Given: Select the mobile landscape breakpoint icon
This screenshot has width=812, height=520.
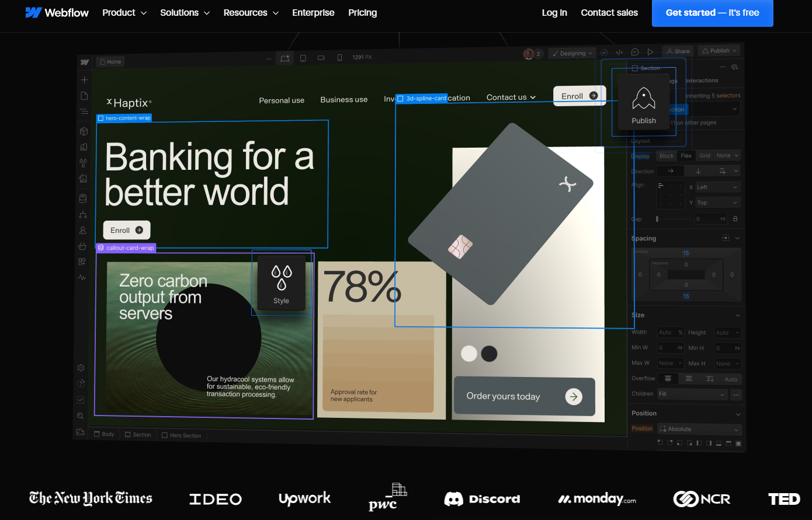Looking at the screenshot, I should 321,58.
